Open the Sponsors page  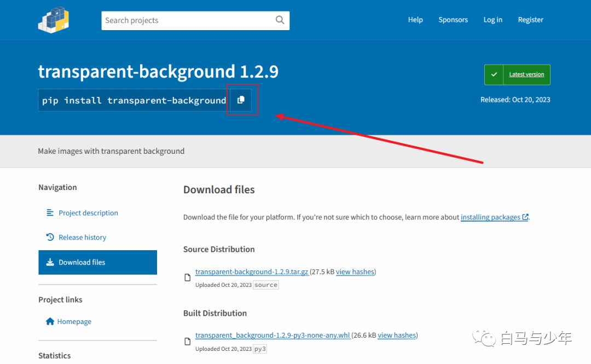pos(453,20)
